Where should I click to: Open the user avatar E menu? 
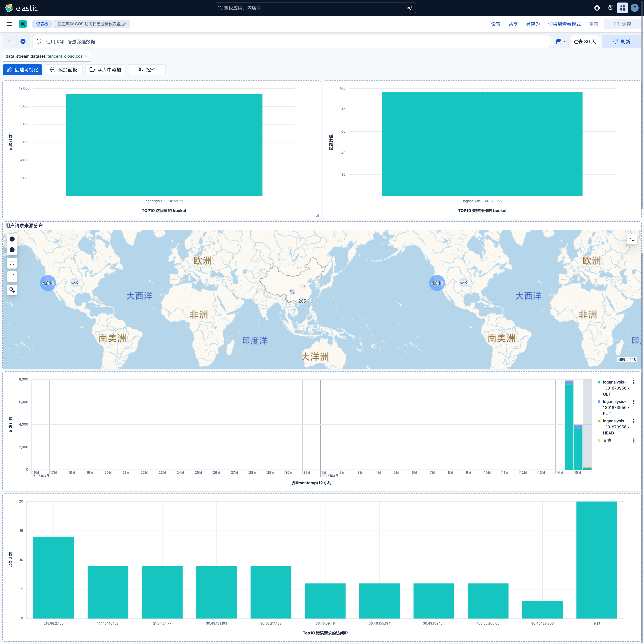634,8
